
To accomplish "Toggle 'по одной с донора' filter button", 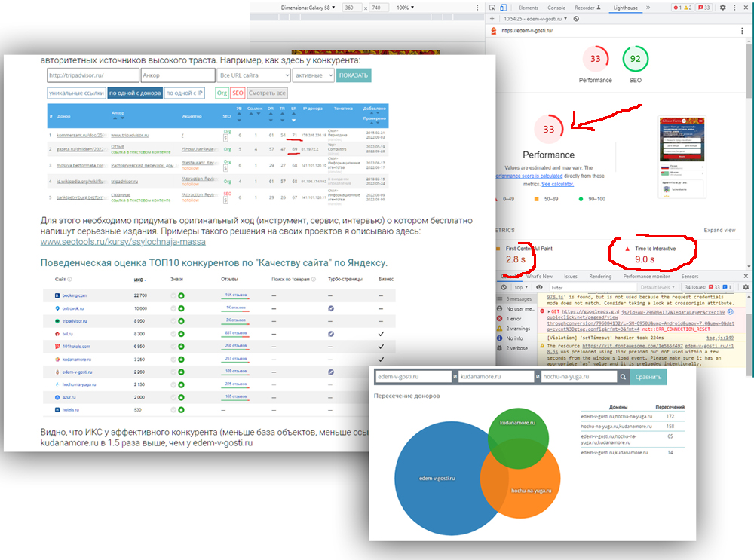I will tap(135, 93).
